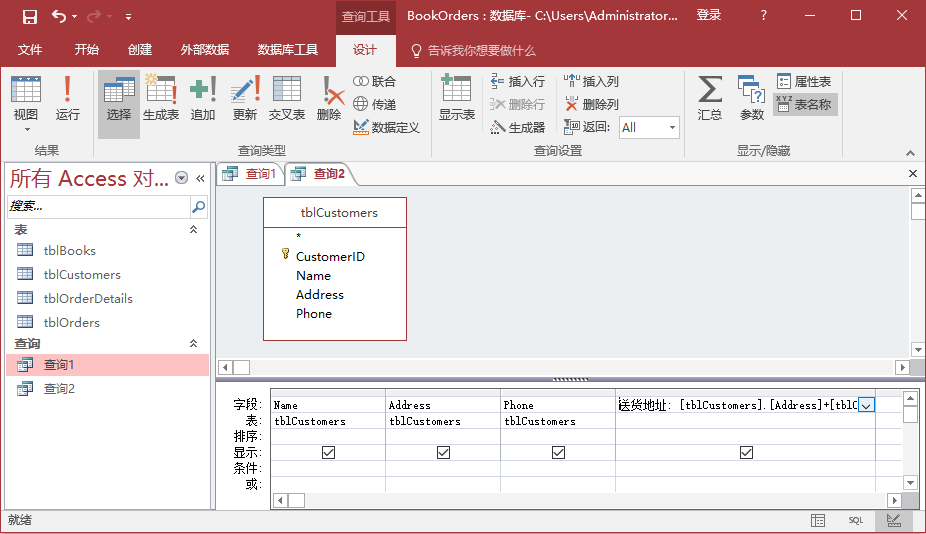Choose the 追加 (Append) query icon
The width and height of the screenshot is (926, 534).
point(203,99)
